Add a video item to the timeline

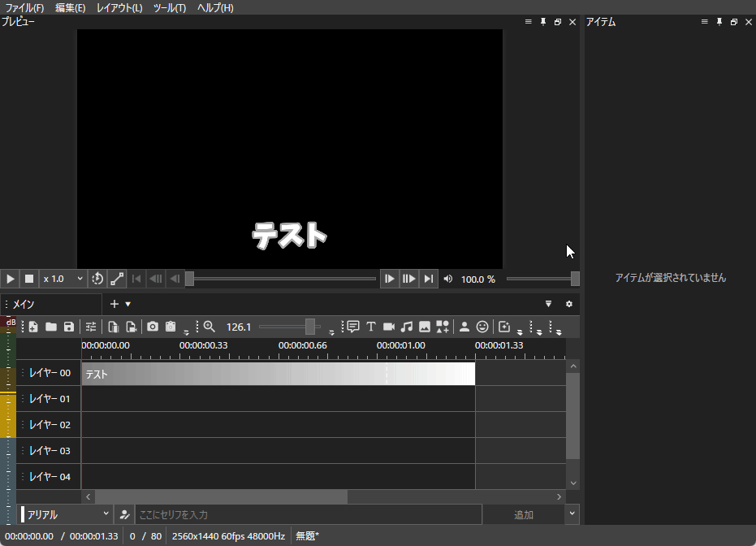point(389,326)
